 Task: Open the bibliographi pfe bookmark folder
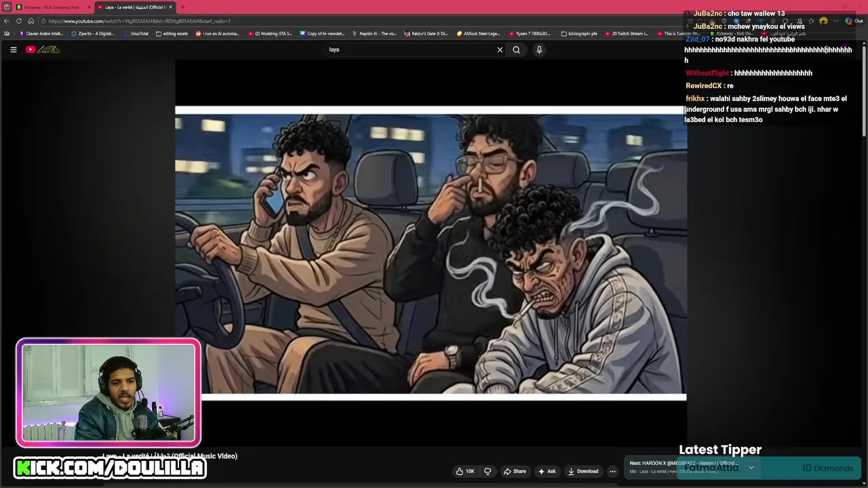pos(580,33)
